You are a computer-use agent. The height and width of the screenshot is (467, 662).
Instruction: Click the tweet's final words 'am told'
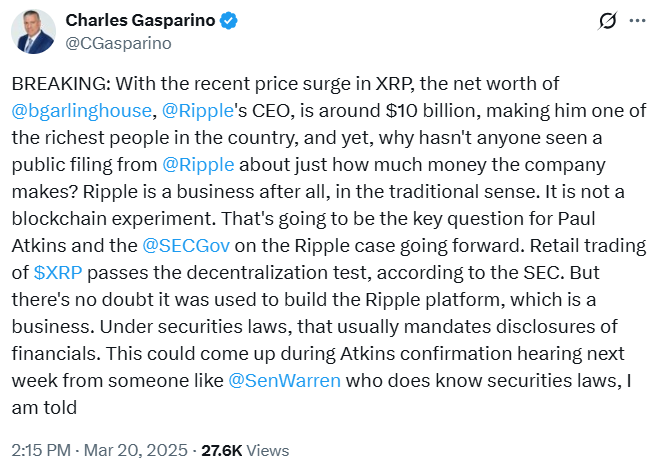tap(44, 408)
